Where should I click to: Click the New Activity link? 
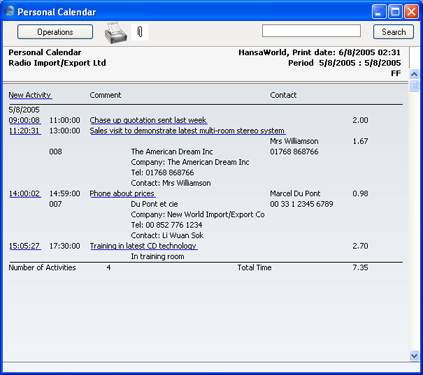[30, 95]
